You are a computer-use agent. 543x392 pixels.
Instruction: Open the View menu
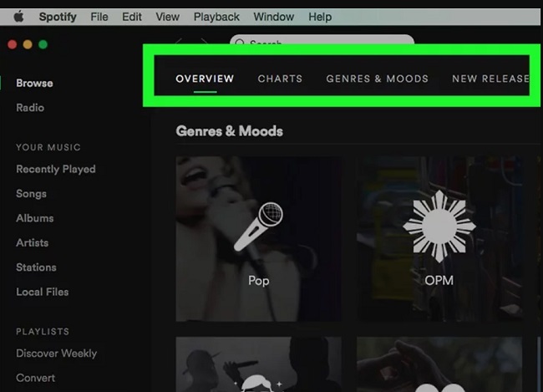pyautogui.click(x=167, y=17)
